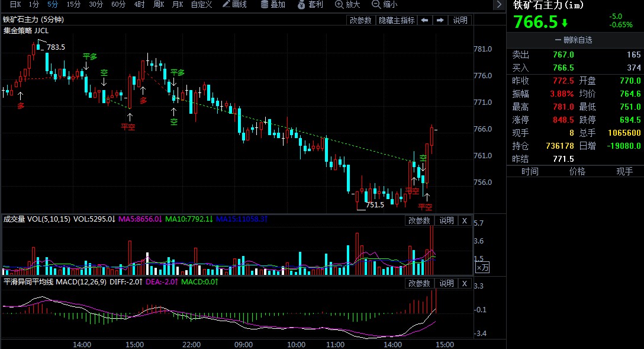Screen dimensions: 644x349
Task: Toggle 隐藏主指标 to hide main indicator
Action: pyautogui.click(x=397, y=20)
